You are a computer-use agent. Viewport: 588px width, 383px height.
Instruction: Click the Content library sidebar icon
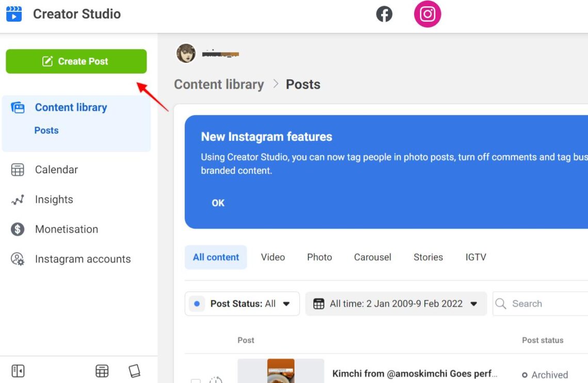[17, 107]
